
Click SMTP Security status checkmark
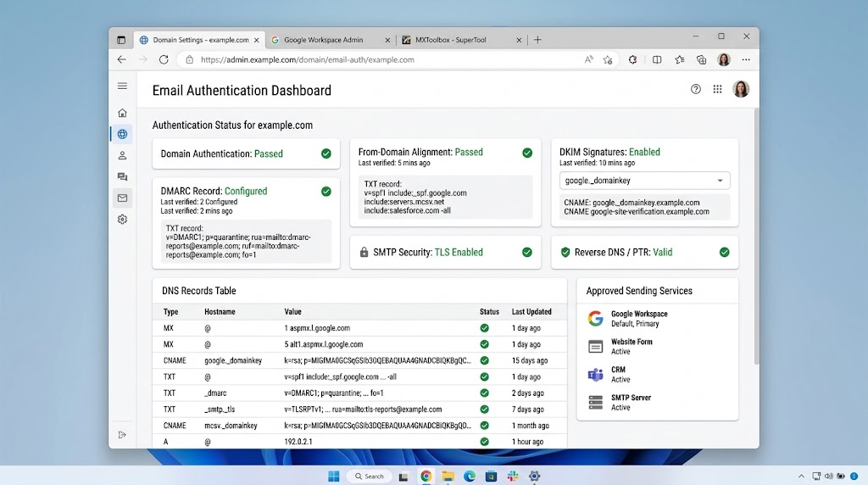[527, 252]
